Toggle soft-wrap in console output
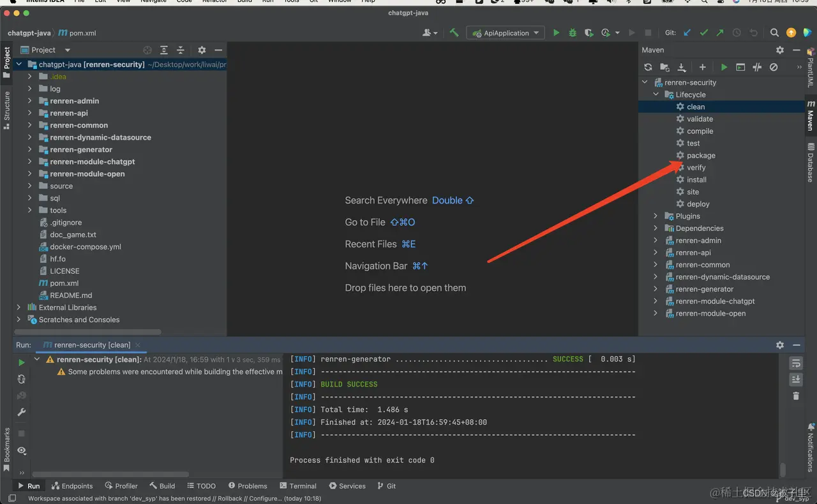Screen dimensions: 817x504 point(796,363)
